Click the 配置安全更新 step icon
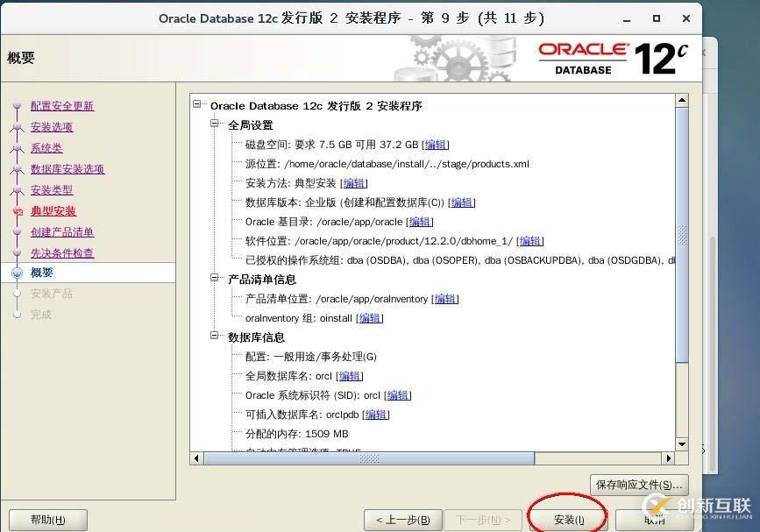760x532 pixels. (x=18, y=106)
